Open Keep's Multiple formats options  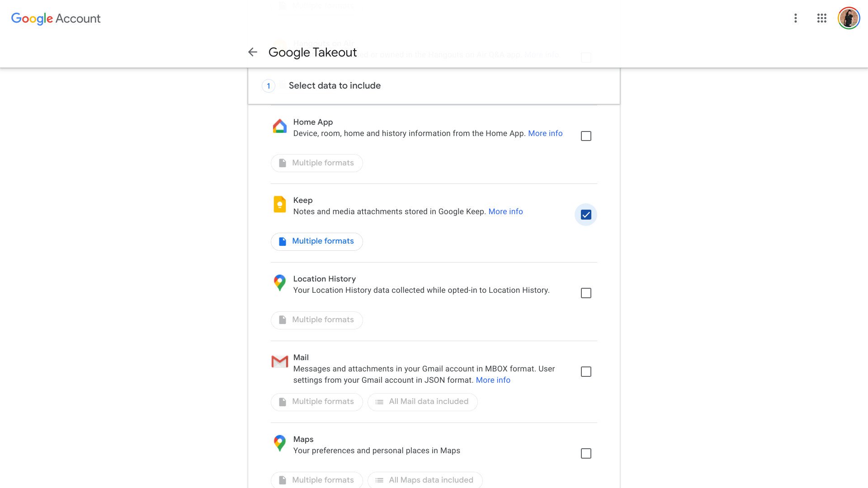[x=316, y=241]
